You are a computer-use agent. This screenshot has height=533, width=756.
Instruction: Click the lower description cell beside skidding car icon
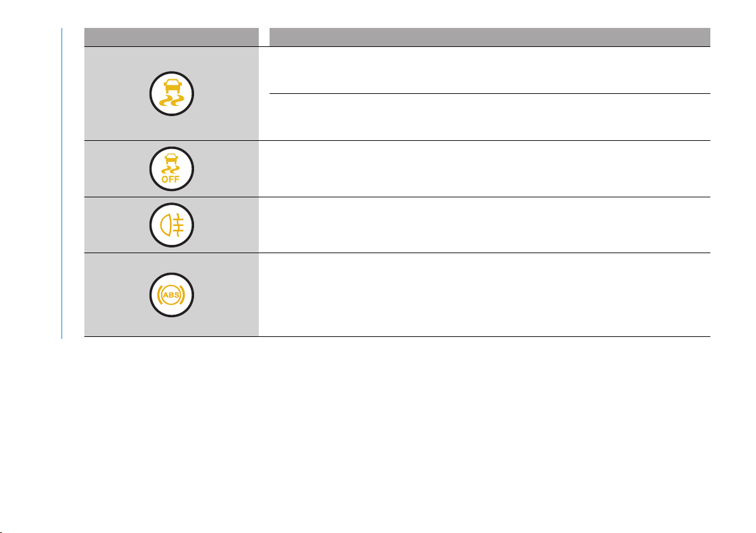(490, 117)
